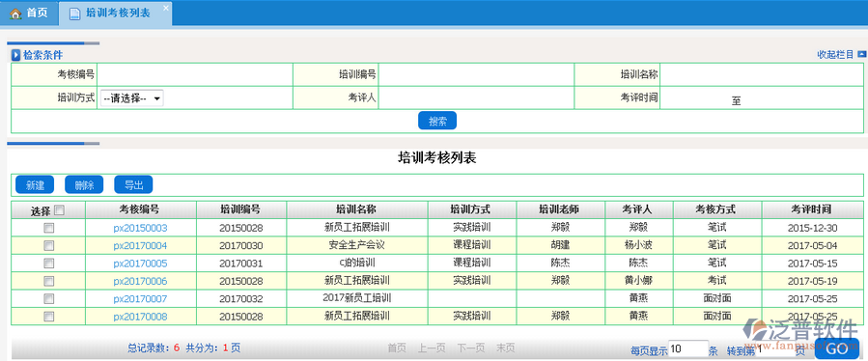Click the collapse icon next to 收起栏目
868x361 pixels.
[861, 54]
